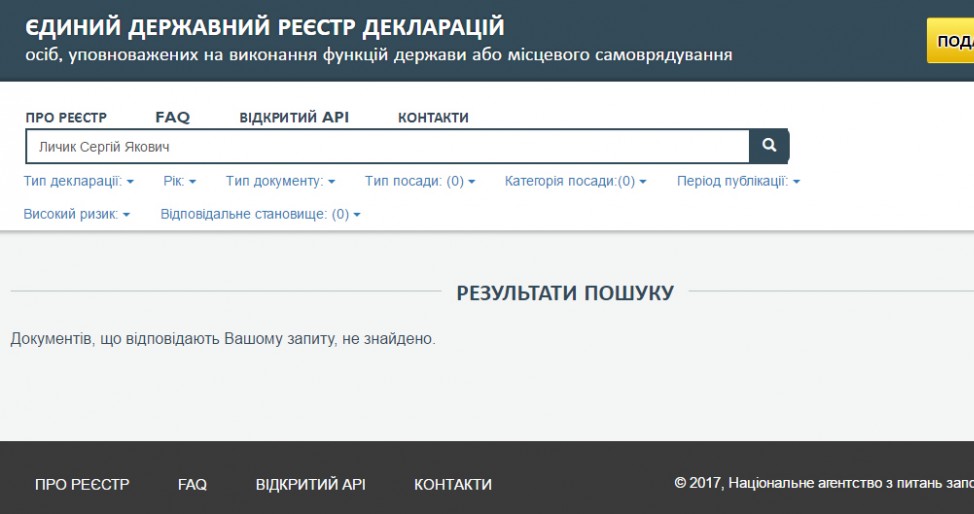
Task: Open the Тип декларації dropdown filter
Action: (x=78, y=181)
